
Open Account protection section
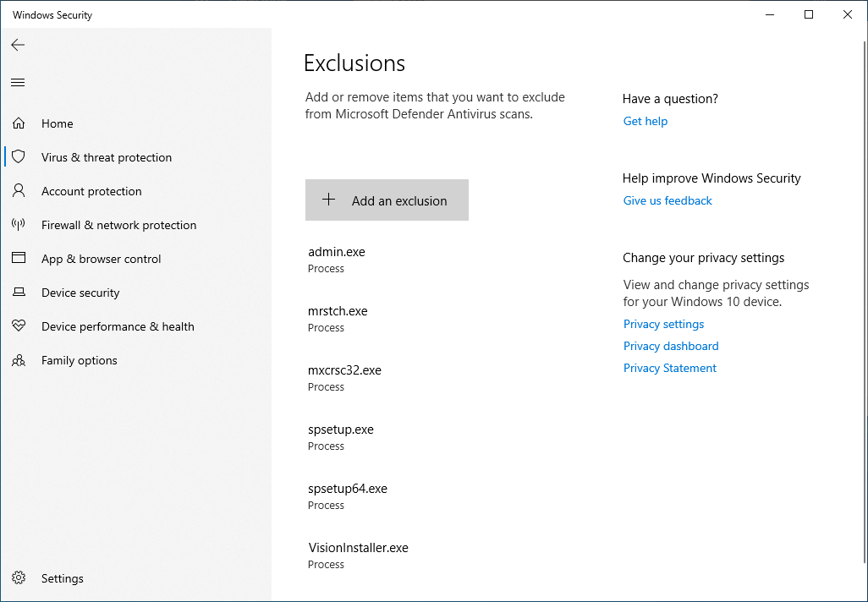click(91, 191)
